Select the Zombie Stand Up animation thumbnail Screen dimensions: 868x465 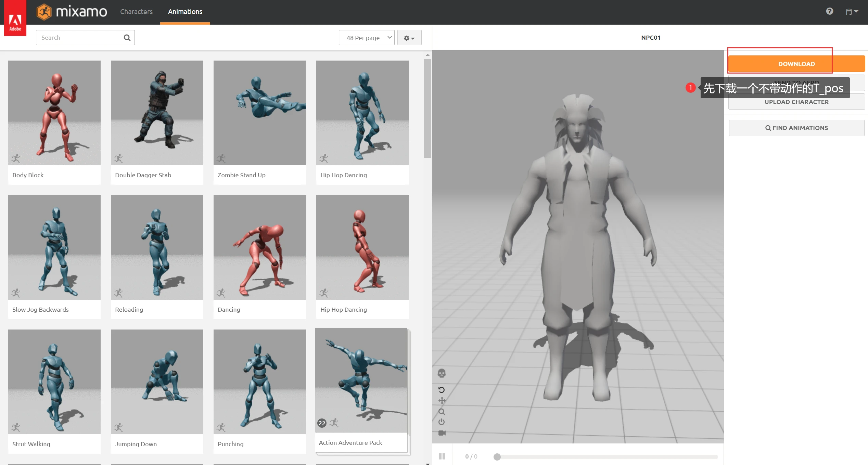[259, 113]
